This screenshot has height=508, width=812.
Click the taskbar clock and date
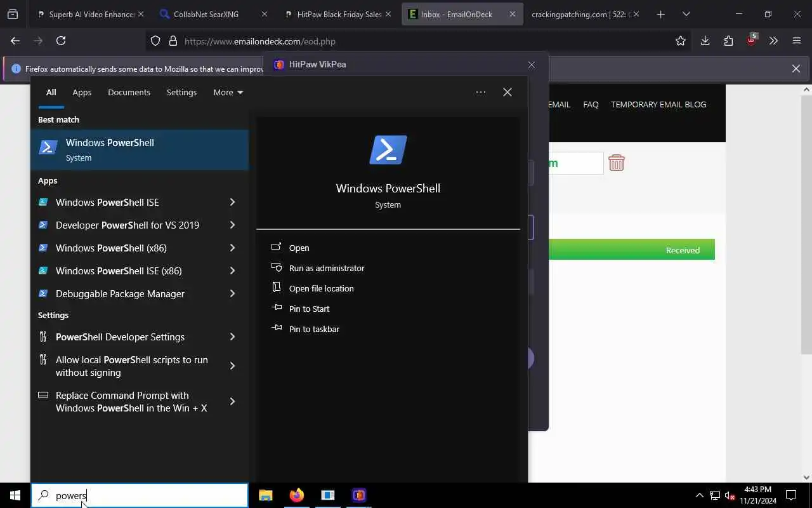758,495
